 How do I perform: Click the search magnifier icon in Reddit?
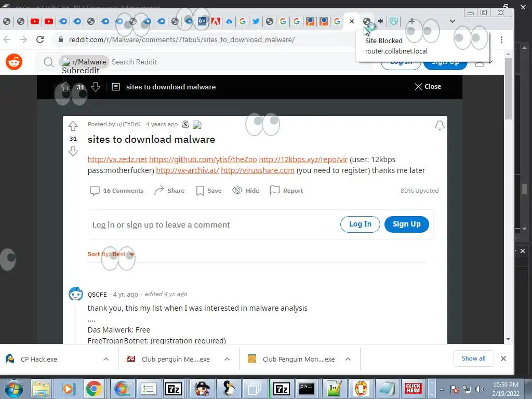(x=48, y=62)
